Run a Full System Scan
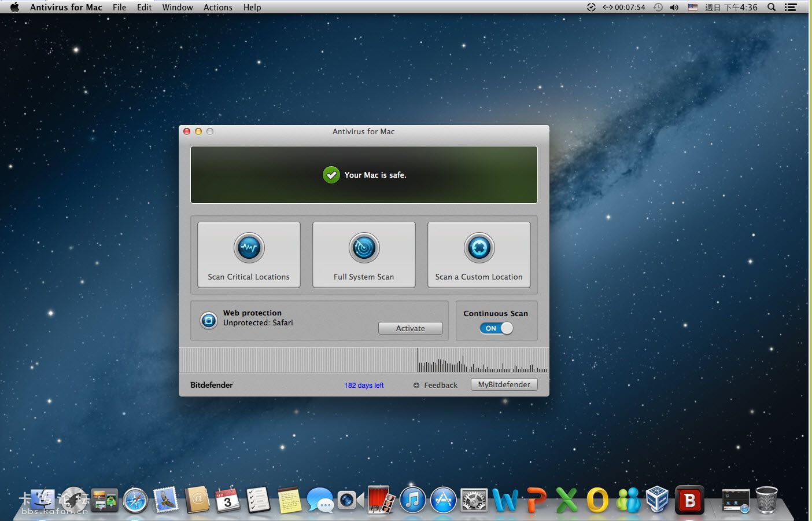812x521 pixels. [364, 255]
